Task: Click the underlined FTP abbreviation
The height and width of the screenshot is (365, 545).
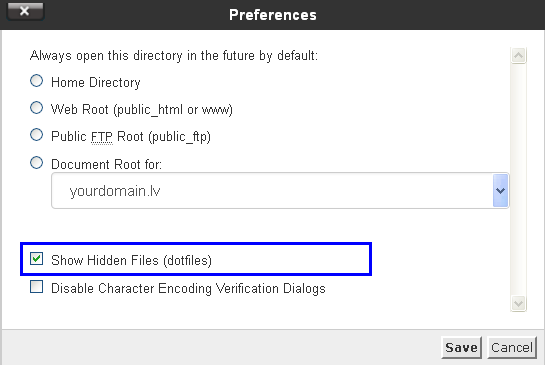Action: [101, 137]
